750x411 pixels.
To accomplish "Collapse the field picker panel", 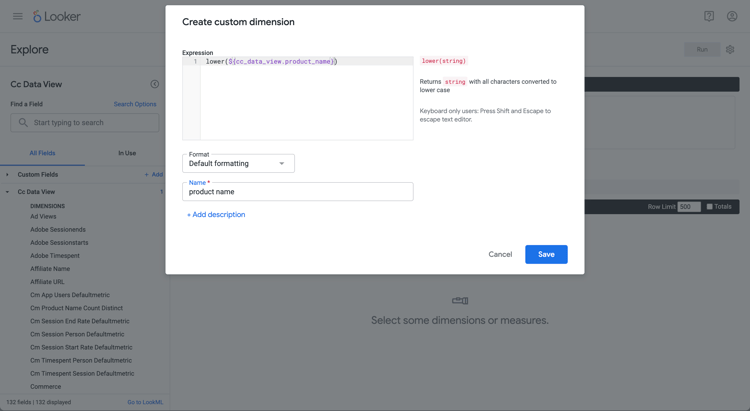I will click(154, 85).
